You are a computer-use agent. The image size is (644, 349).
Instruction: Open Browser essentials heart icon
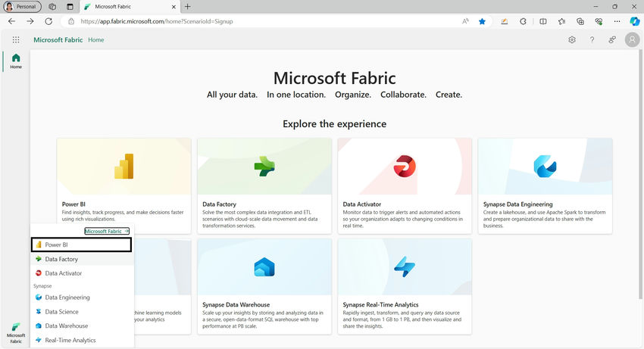coord(599,21)
